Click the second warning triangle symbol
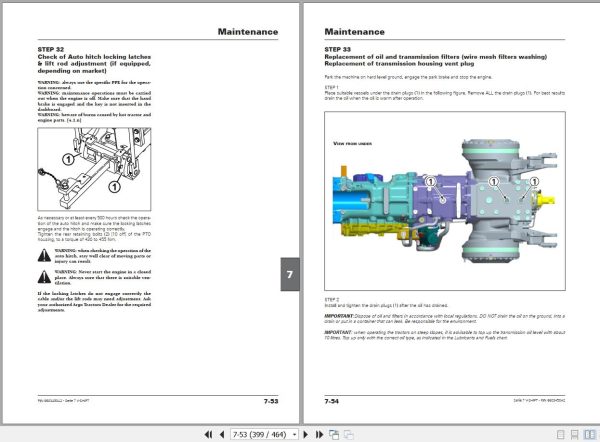600x442 pixels. pyautogui.click(x=44, y=277)
